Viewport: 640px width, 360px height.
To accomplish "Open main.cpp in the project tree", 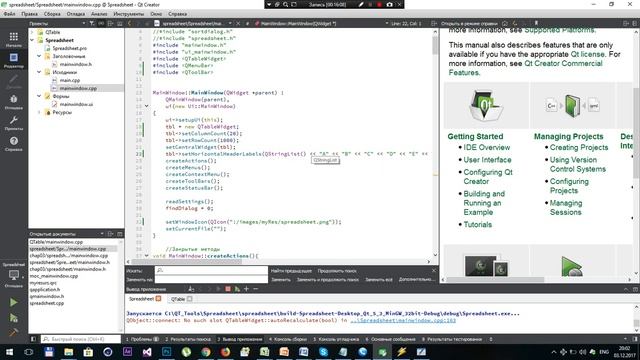I will coord(70,80).
